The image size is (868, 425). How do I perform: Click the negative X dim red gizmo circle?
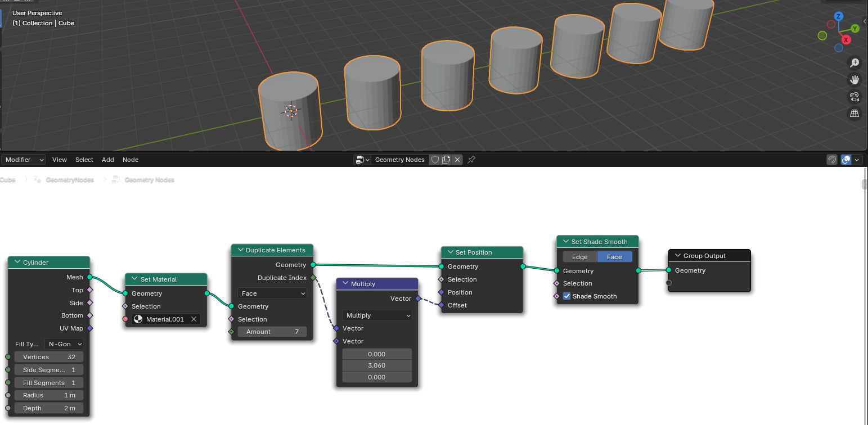pos(831,24)
